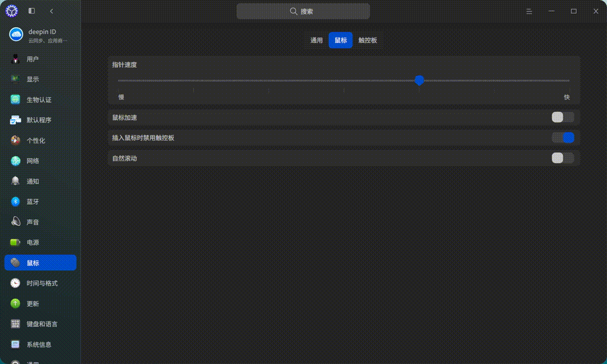The image size is (607, 364).
Task: Click the 生物认证 biometric icon
Action: (16, 100)
